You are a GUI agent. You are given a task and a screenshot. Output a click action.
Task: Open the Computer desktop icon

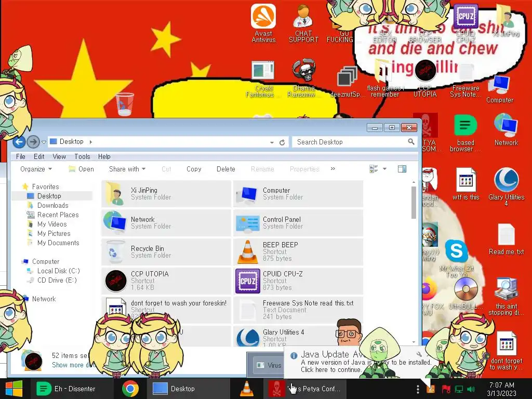[x=499, y=89]
